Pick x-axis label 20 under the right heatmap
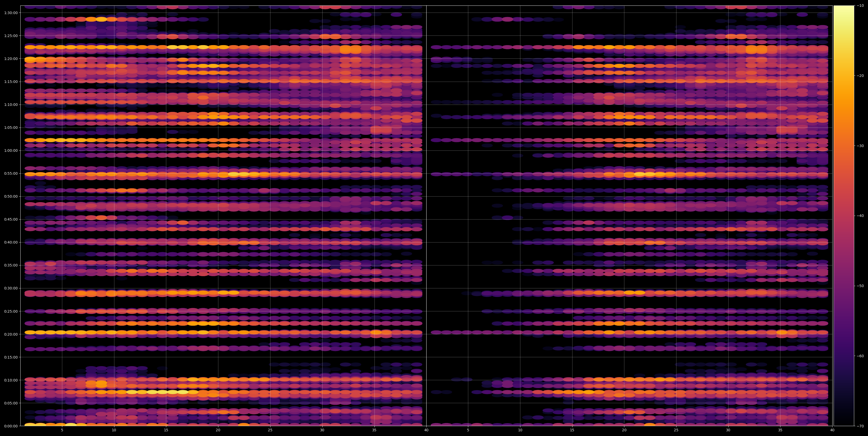 [624, 430]
